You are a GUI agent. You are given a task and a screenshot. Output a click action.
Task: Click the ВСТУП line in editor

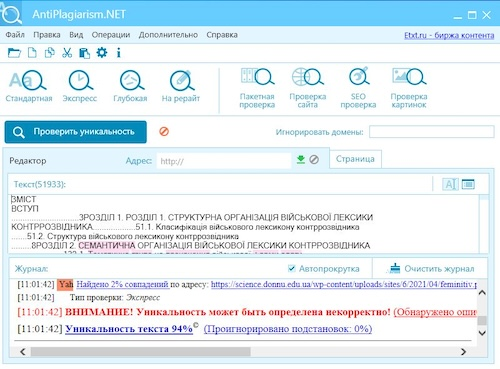(25, 209)
